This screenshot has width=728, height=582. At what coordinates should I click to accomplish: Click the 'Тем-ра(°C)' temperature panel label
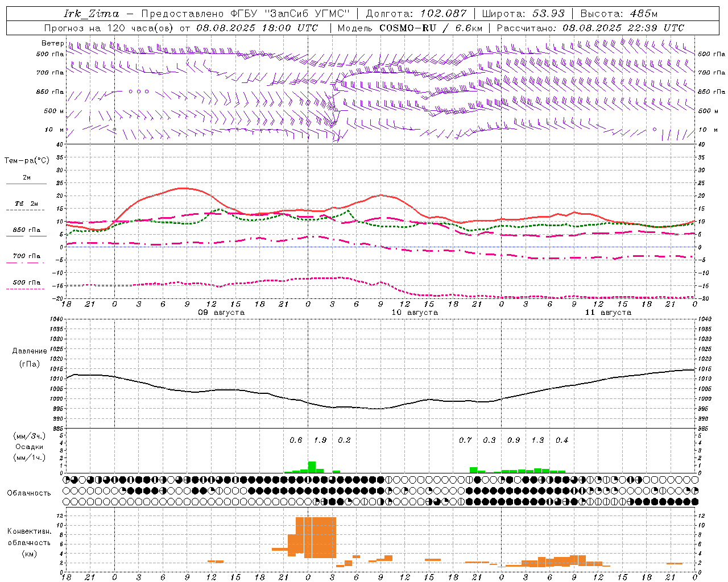27,161
